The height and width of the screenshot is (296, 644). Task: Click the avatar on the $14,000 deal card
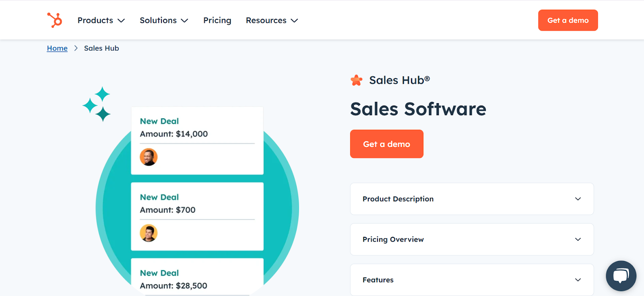[x=149, y=157]
